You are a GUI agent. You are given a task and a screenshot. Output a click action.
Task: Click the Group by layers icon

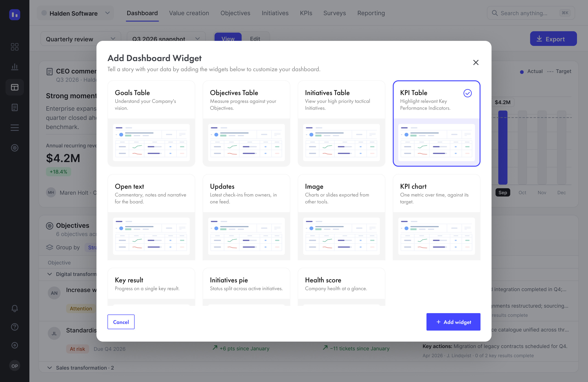(49, 247)
